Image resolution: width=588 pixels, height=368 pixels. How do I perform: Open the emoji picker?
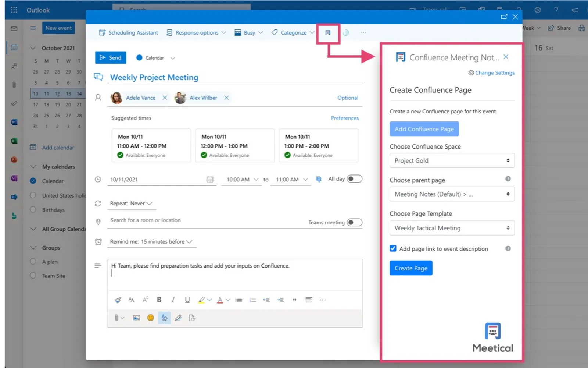tap(150, 318)
